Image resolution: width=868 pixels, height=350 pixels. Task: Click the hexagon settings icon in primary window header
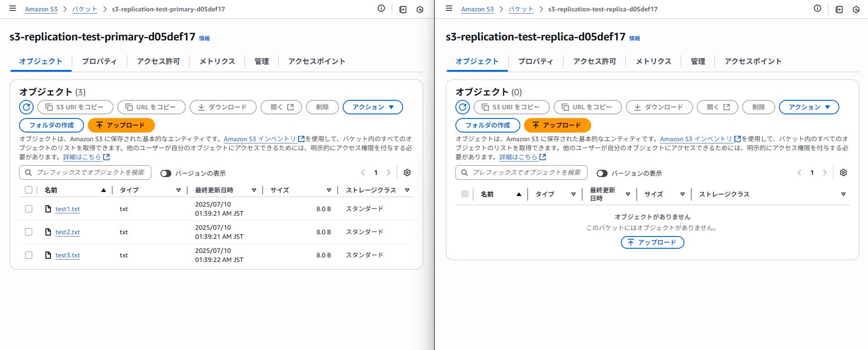(420, 9)
